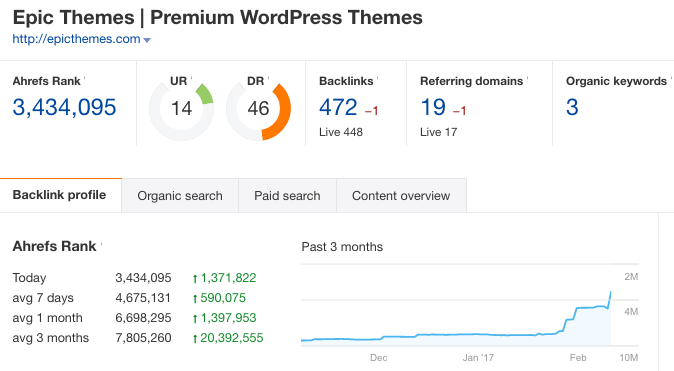Viewport: 674px width, 371px height.
Task: Open the Organic keywords value 3
Action: 572,107
